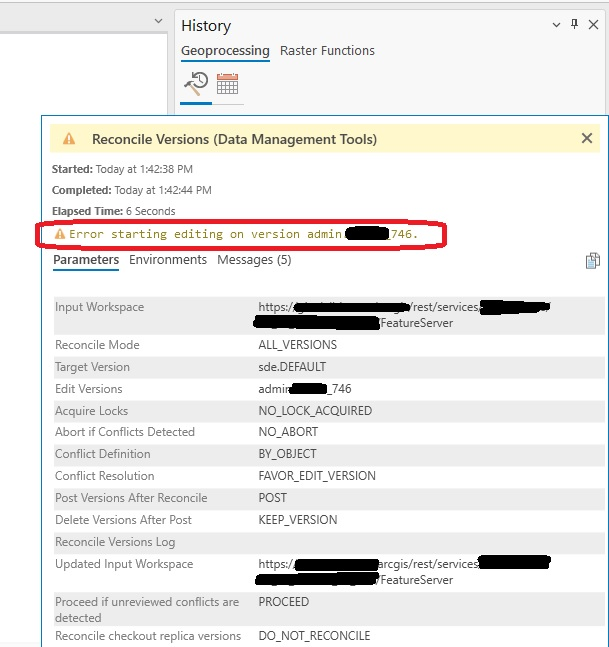
Task: Select the Reconcile Versions tool title
Action: [x=234, y=140]
